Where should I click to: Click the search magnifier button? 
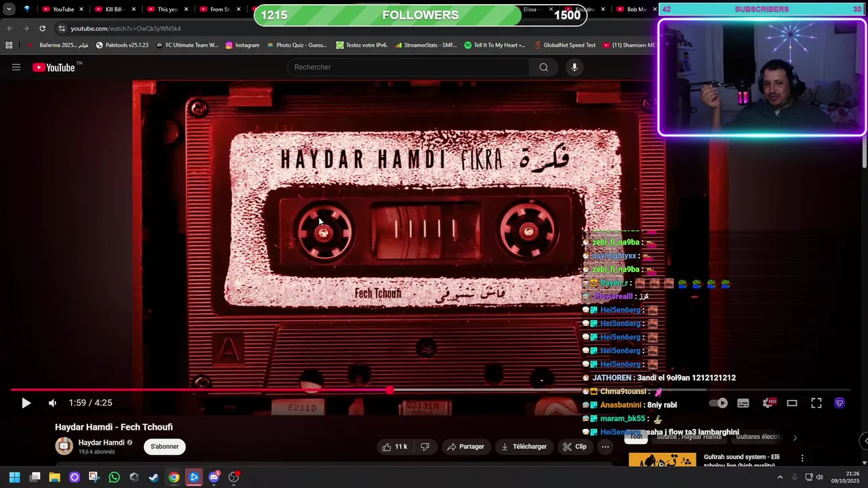coord(543,67)
